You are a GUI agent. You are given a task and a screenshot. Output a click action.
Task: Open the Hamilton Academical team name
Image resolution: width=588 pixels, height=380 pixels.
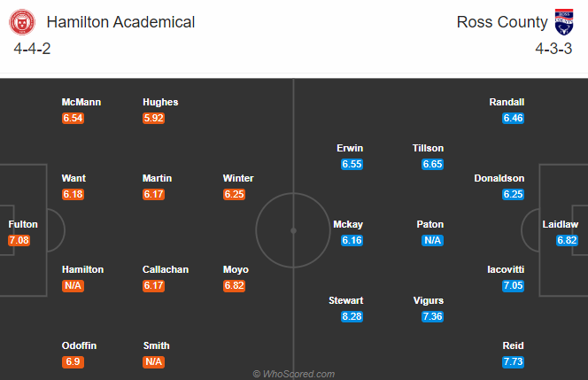point(120,22)
